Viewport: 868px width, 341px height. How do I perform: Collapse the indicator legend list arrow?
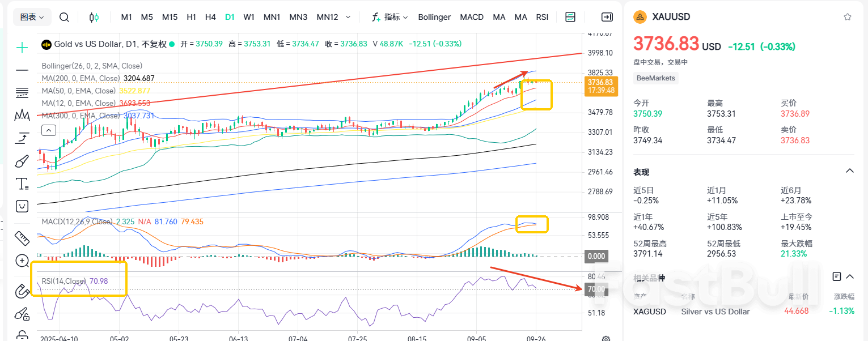[x=49, y=130]
